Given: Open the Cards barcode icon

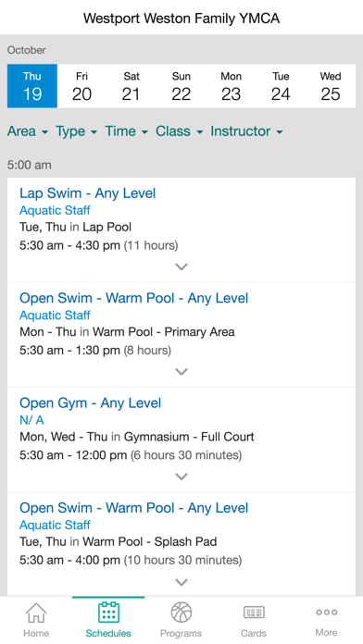Looking at the screenshot, I should (254, 613).
